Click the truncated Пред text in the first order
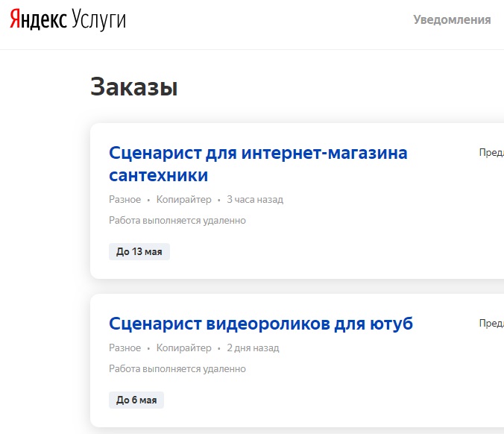Image resolution: width=504 pixels, height=434 pixels. click(491, 153)
